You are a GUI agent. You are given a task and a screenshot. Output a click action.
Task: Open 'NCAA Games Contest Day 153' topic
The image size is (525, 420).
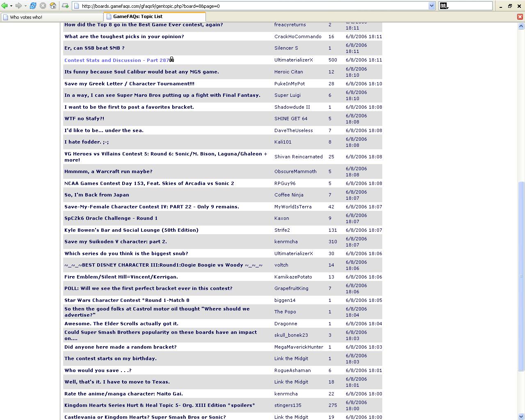click(x=149, y=183)
